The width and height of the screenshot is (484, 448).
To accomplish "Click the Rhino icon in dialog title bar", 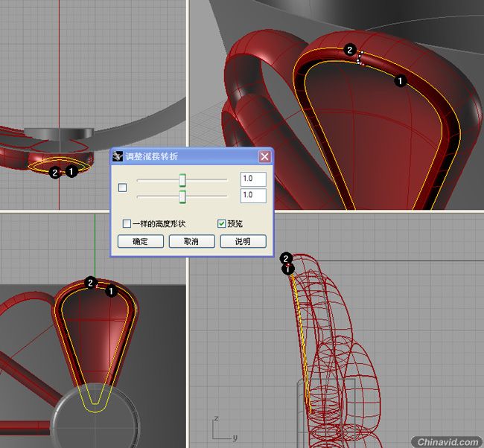I will 118,156.
